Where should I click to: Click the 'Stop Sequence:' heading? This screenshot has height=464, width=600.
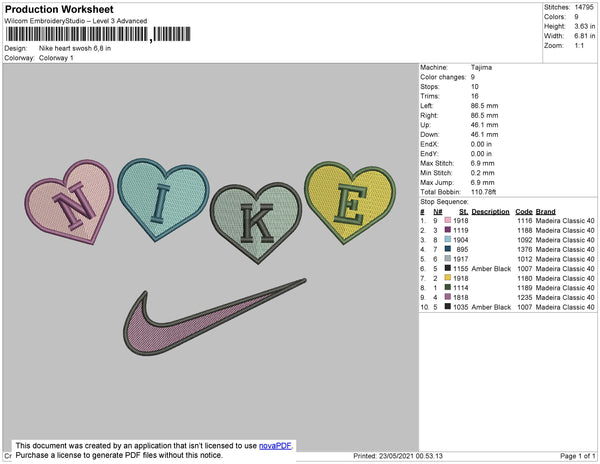pyautogui.click(x=444, y=202)
